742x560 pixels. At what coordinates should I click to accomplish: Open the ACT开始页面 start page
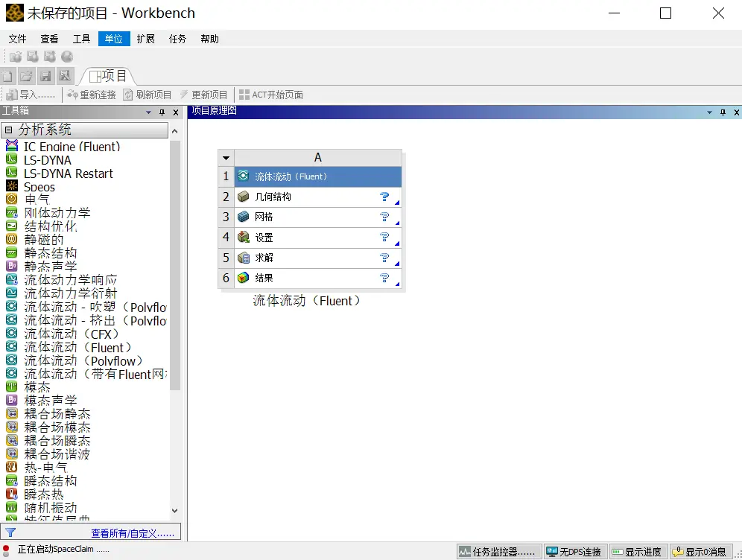pos(271,95)
